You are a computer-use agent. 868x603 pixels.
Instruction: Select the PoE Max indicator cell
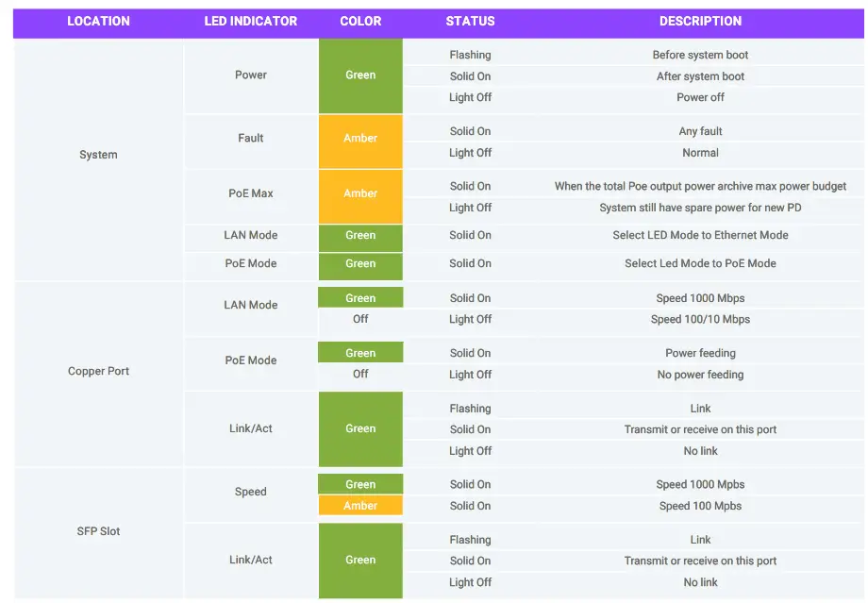coord(251,193)
